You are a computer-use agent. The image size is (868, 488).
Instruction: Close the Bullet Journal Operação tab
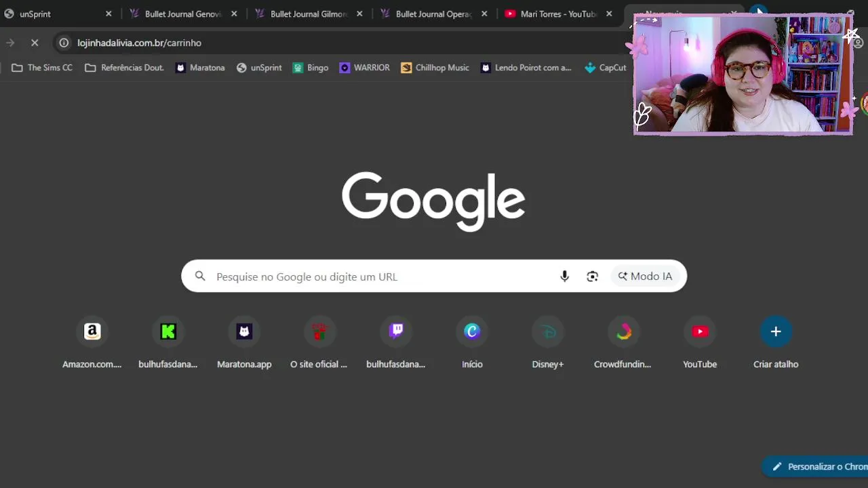pos(484,14)
